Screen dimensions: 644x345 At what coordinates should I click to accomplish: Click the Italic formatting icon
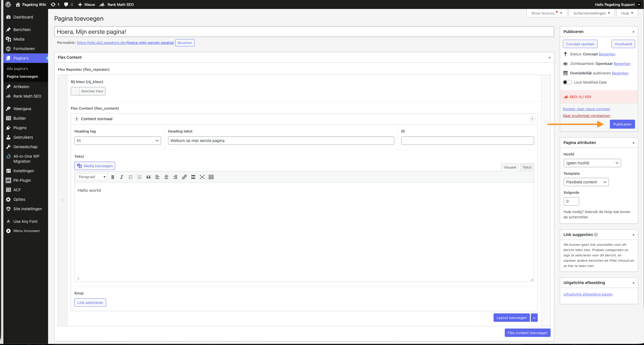pos(122,177)
